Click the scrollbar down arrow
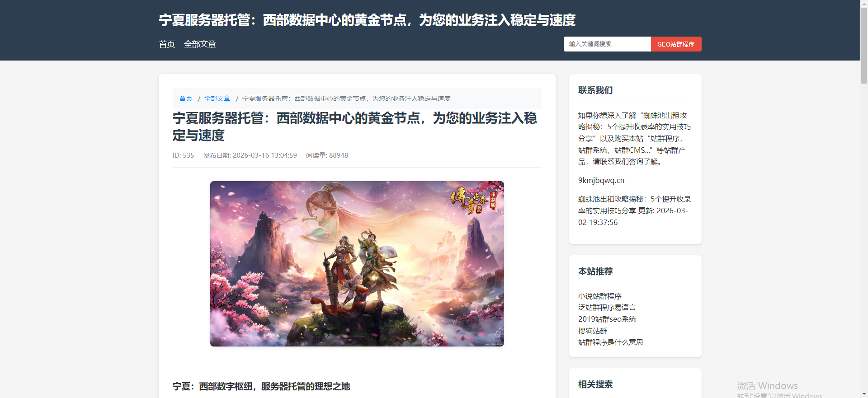 864,394
